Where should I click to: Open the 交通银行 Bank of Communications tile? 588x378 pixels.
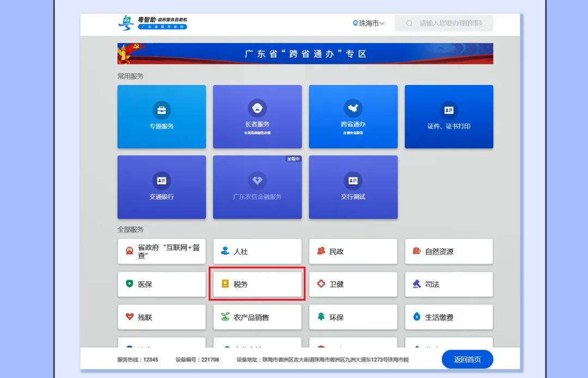[161, 187]
